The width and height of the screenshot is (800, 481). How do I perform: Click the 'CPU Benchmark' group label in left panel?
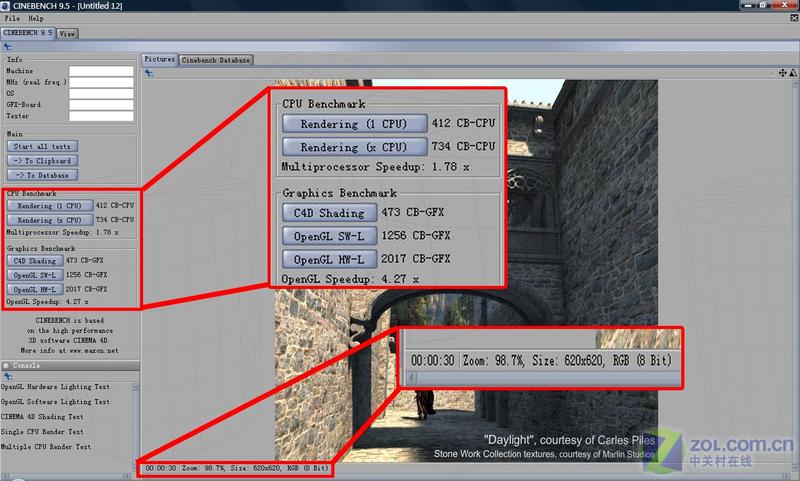click(32, 193)
